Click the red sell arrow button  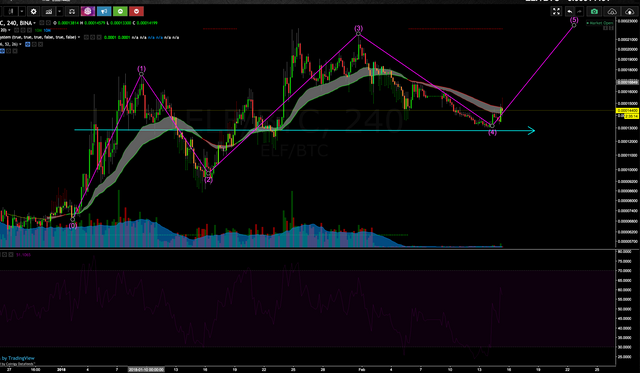tap(136, 11)
